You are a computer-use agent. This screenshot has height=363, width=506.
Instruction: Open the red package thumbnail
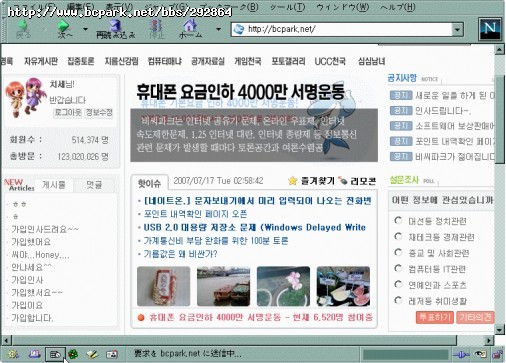(x=163, y=286)
